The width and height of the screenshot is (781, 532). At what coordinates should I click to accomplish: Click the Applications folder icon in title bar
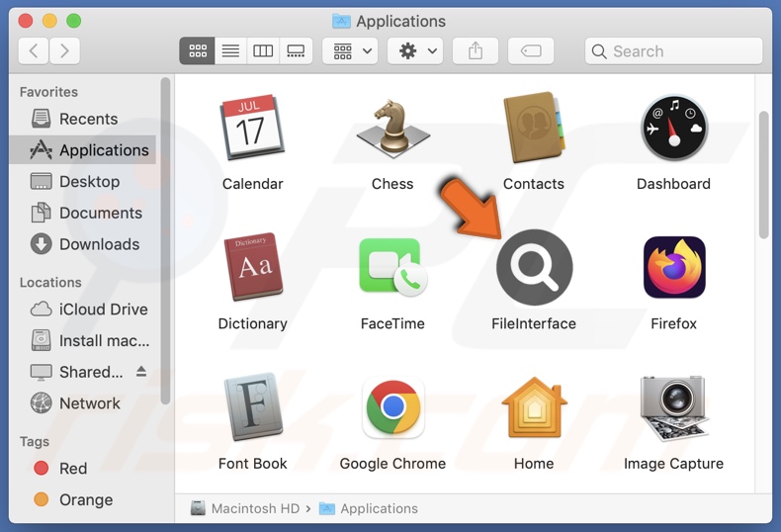(x=341, y=21)
